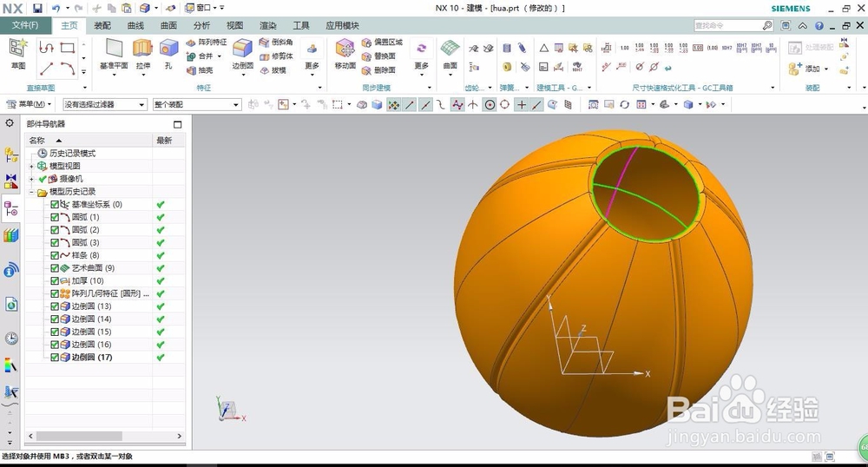The image size is (868, 467).
Task: Open the 曲面 surface tool icon
Action: point(450,49)
